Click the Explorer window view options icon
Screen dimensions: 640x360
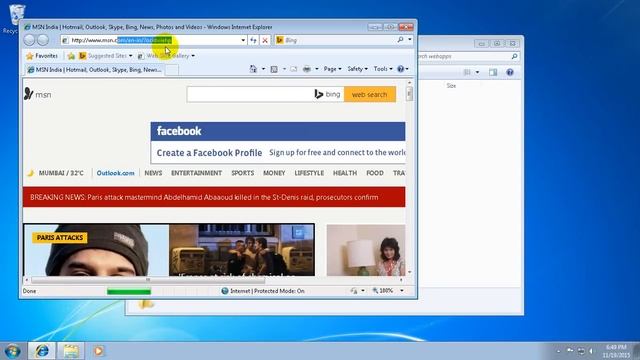[x=467, y=72]
